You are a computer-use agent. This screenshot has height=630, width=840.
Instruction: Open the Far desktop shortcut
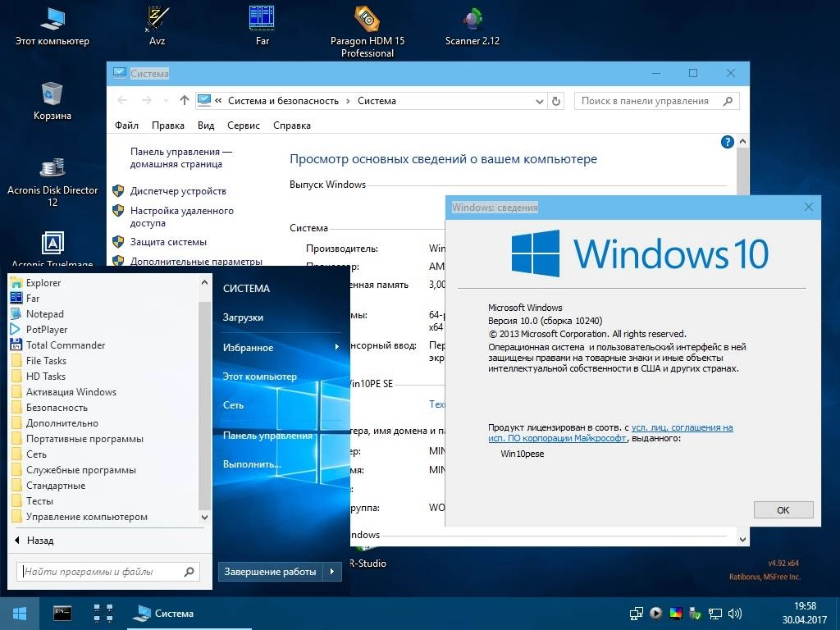(262, 25)
